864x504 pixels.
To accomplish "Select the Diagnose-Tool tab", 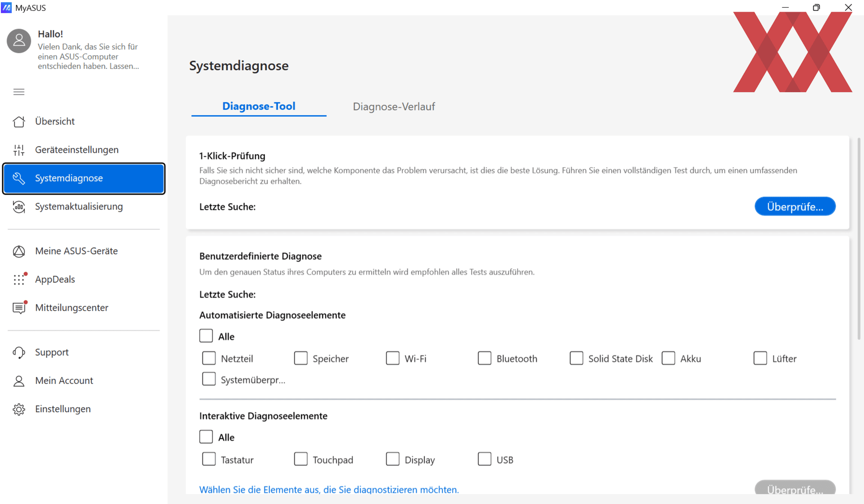I will pos(259,106).
